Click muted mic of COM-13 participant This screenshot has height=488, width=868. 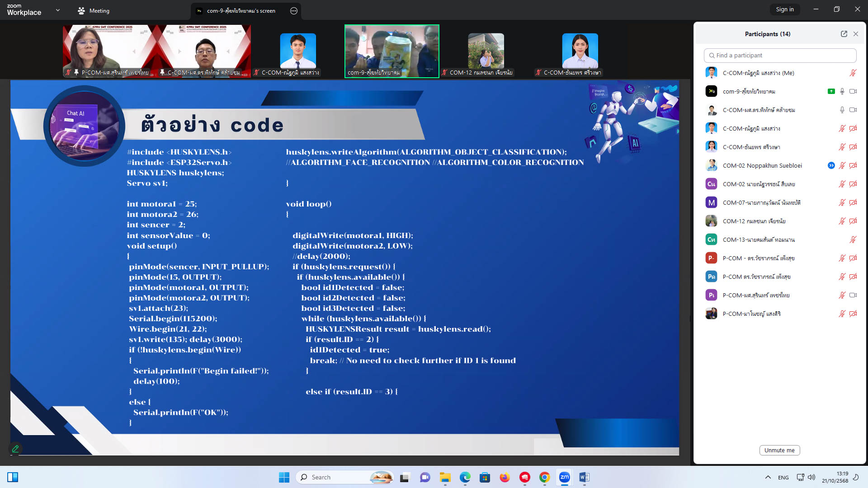[x=853, y=239]
